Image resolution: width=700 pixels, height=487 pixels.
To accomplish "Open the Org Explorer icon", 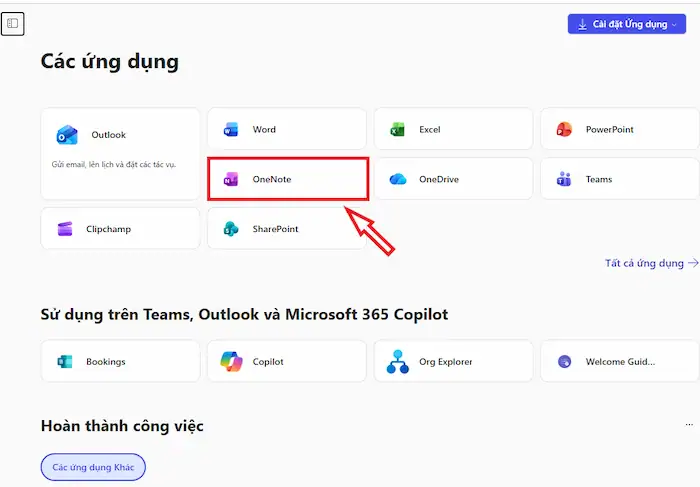I will click(397, 361).
